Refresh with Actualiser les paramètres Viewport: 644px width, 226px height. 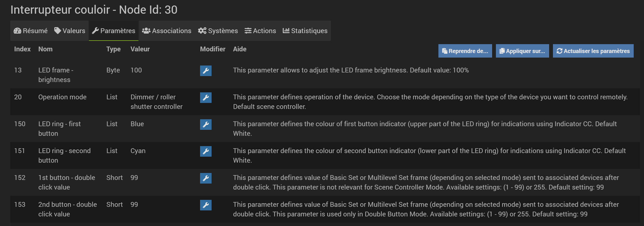coord(593,51)
